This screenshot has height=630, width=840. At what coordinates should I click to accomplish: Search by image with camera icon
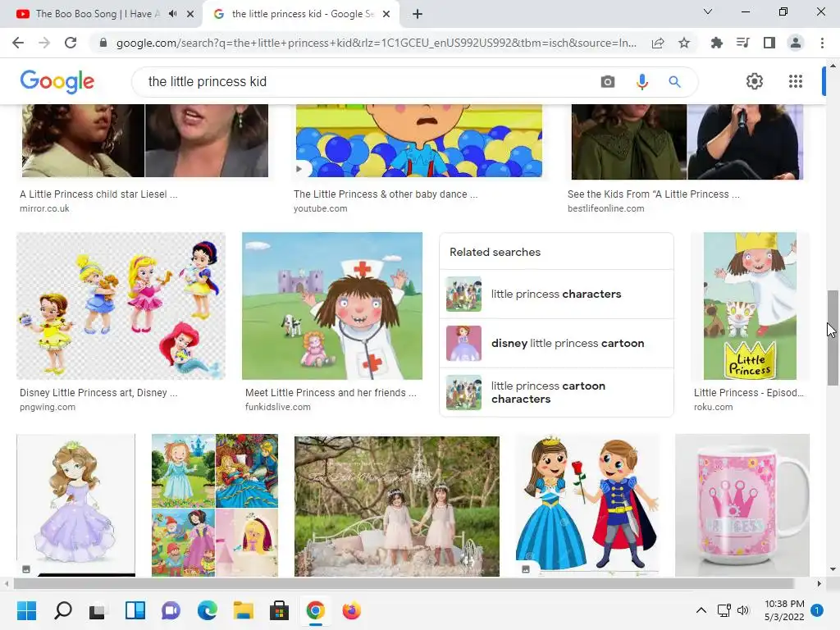click(608, 81)
